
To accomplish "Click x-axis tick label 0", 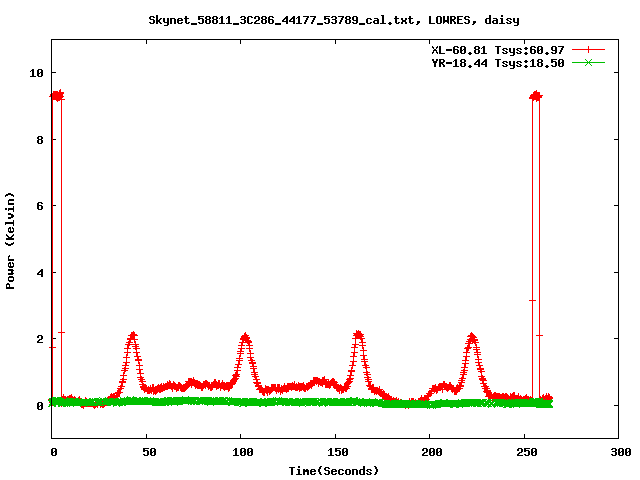I will point(54,452).
